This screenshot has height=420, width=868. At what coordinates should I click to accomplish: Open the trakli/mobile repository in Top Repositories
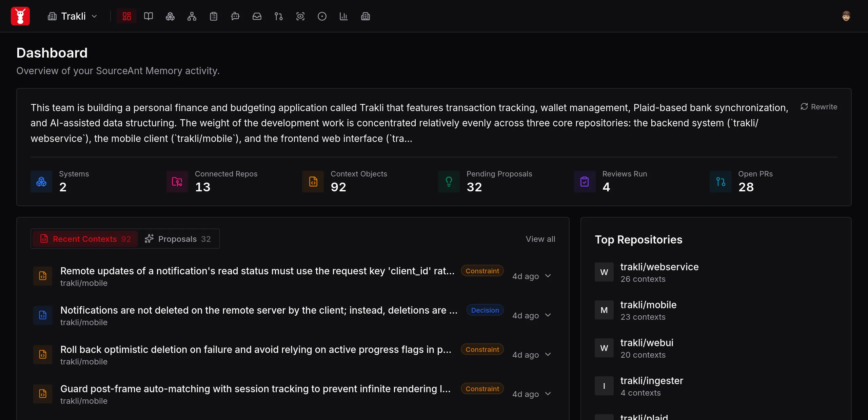coord(648,305)
